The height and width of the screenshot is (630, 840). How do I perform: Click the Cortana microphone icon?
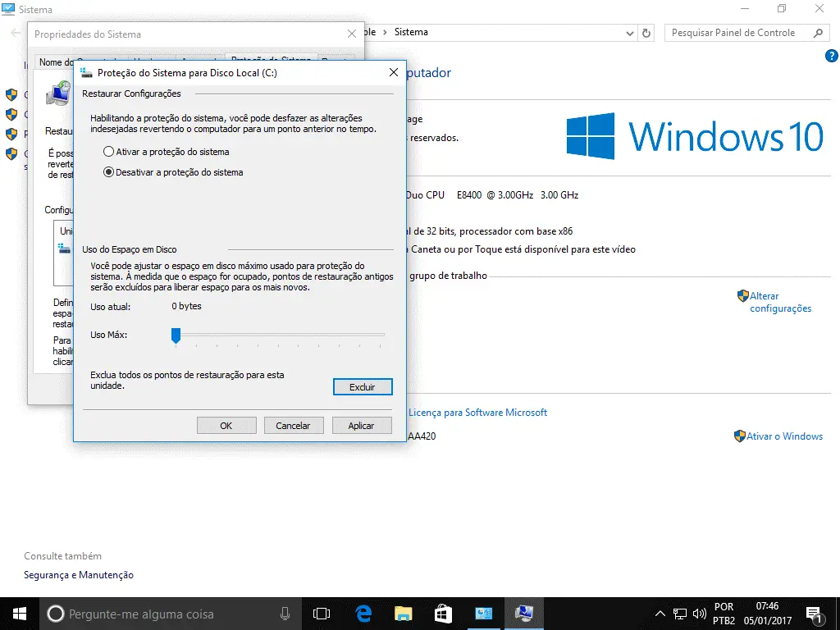pos(285,614)
